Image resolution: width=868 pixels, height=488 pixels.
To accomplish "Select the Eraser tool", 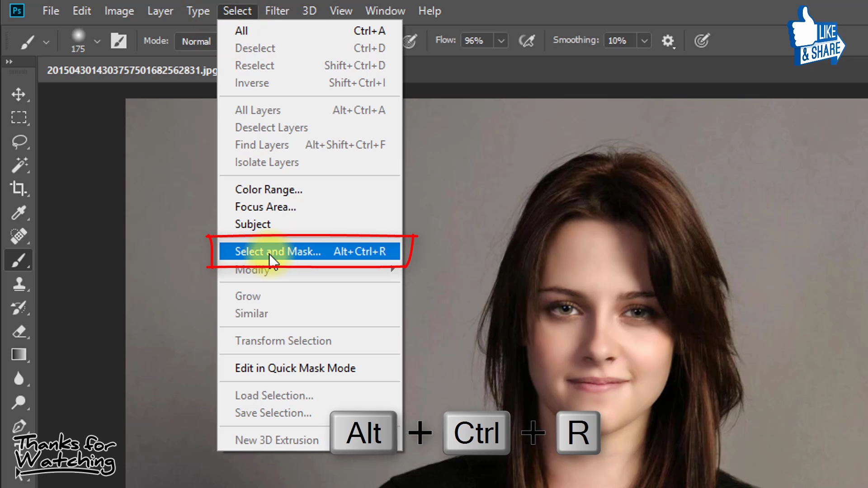I will (x=19, y=331).
